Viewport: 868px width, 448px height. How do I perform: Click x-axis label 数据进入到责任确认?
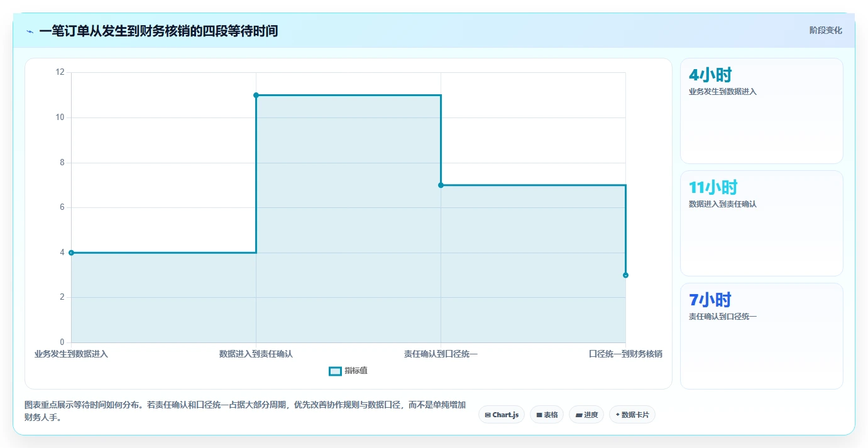pos(256,354)
